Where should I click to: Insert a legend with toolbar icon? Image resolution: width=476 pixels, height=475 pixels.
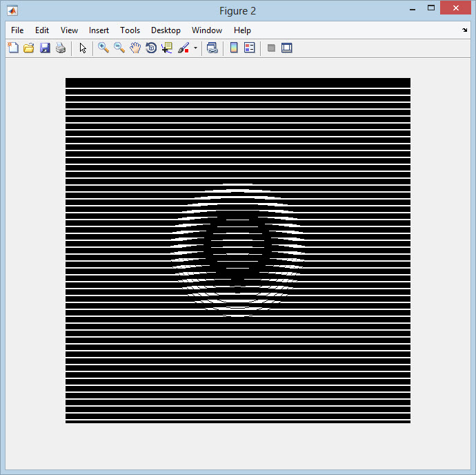(x=250, y=48)
